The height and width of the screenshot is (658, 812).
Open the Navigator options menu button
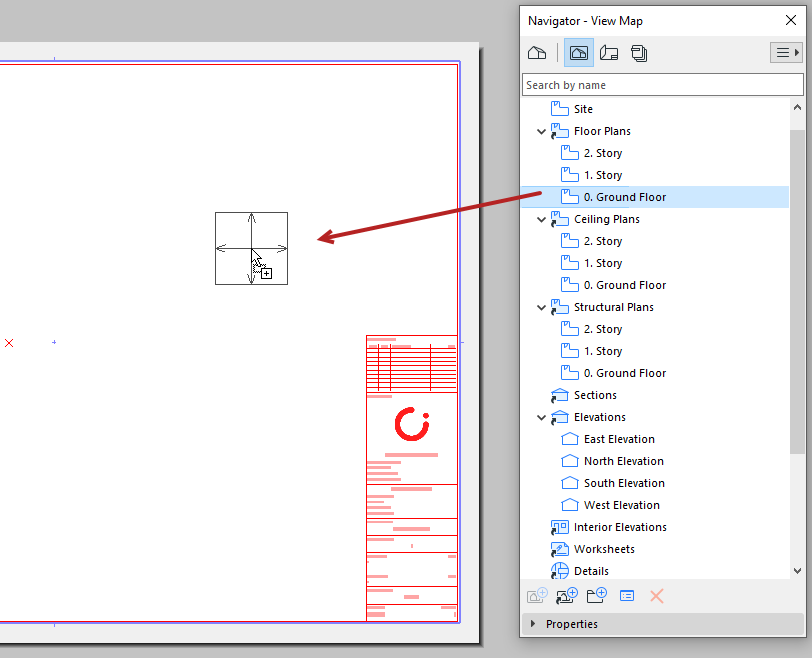(786, 53)
